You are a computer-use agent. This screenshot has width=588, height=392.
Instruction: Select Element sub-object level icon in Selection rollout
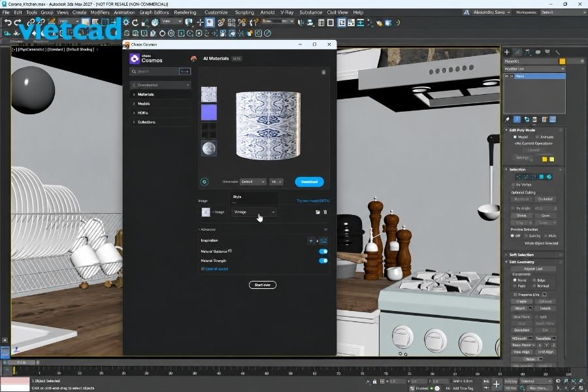[x=549, y=176]
